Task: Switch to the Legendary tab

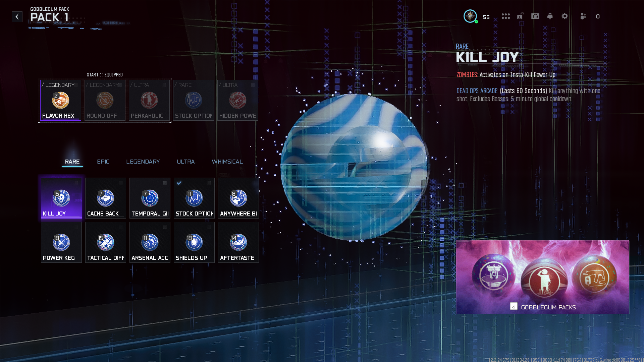Action: tap(143, 162)
